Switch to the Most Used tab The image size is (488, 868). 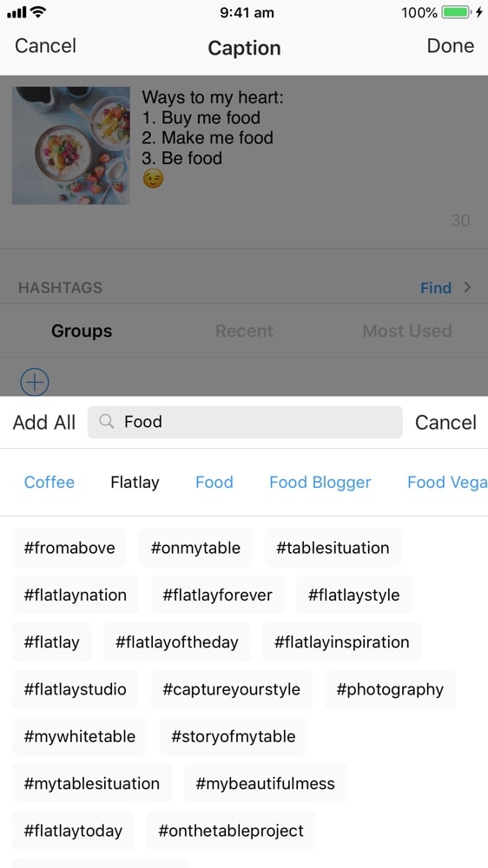point(407,331)
